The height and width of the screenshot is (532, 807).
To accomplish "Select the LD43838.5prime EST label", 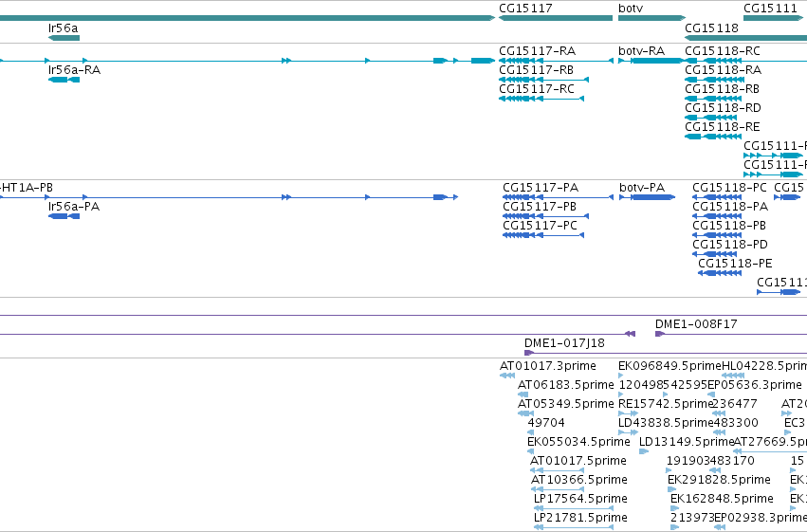I will coord(666,424).
